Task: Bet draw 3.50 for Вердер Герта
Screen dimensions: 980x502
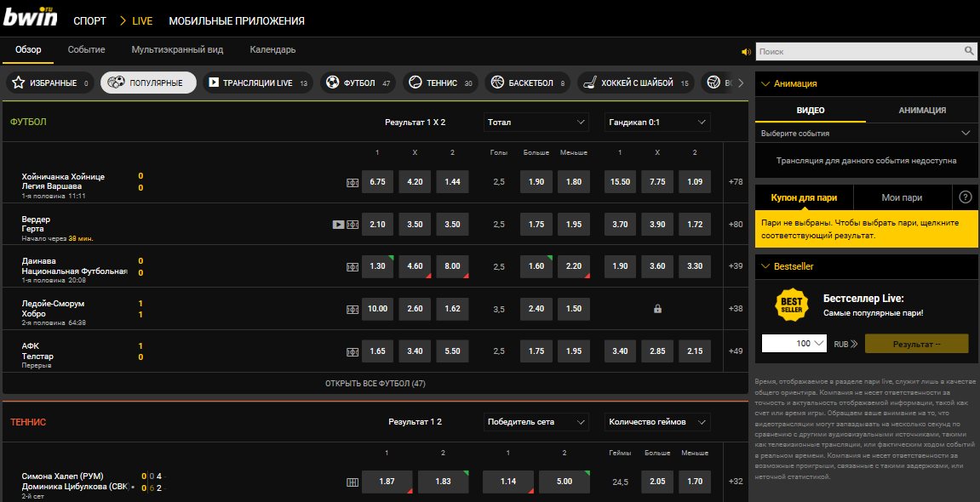Action: (415, 224)
